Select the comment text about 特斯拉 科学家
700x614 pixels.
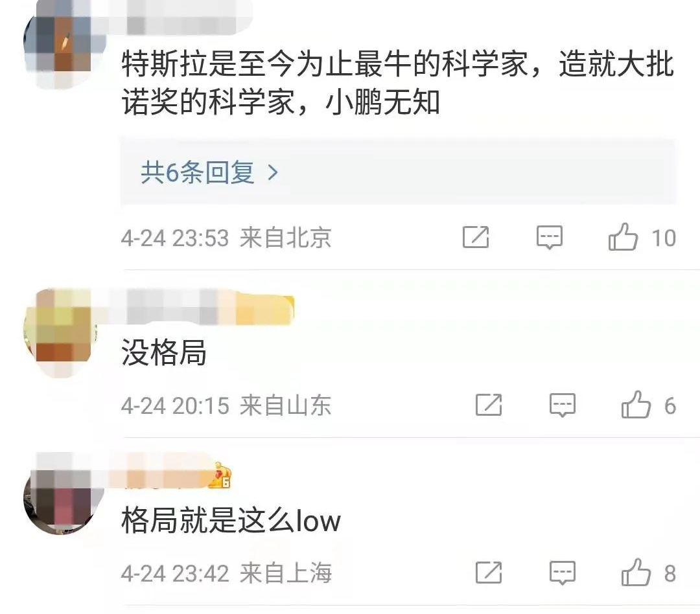(397, 83)
